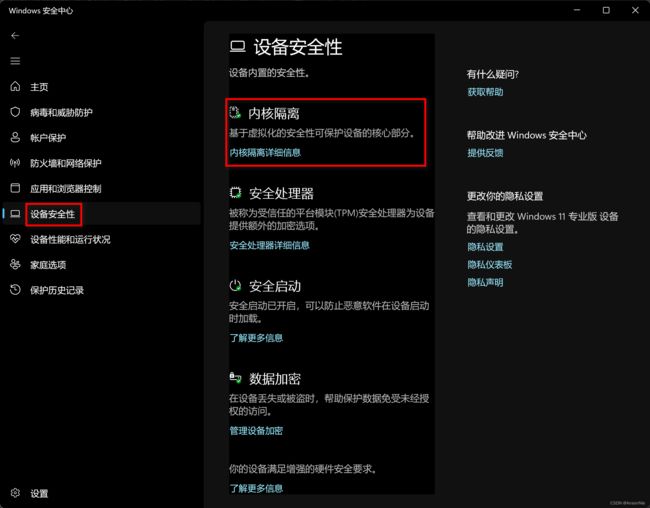Click the heart icon for device health
The width and height of the screenshot is (650, 508).
tap(15, 239)
